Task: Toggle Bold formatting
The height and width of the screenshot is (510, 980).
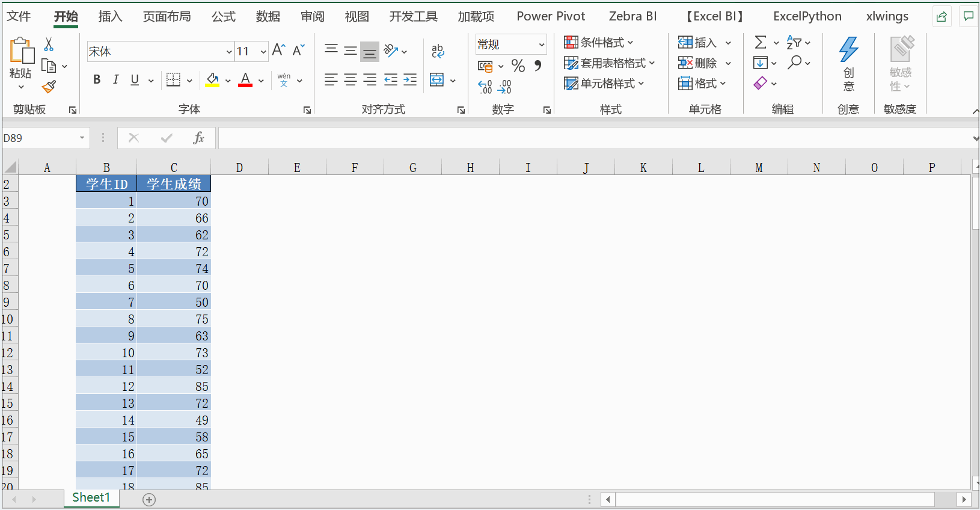Action: pyautogui.click(x=96, y=79)
